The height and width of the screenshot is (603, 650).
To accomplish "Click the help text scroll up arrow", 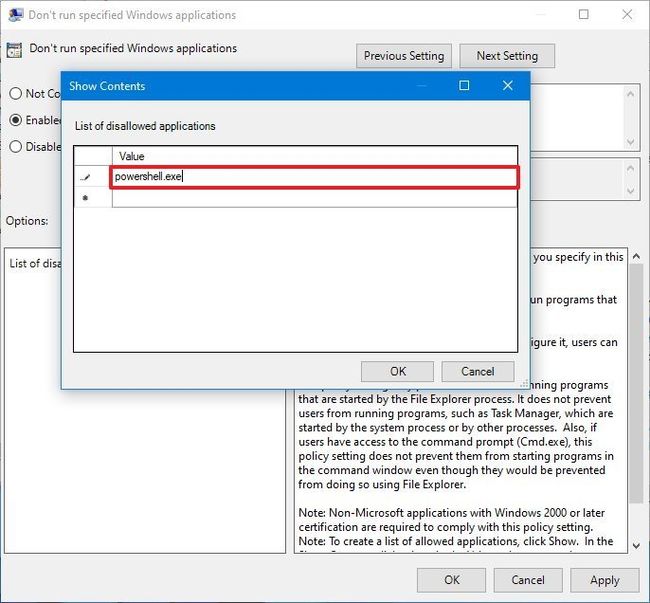I will click(x=636, y=257).
